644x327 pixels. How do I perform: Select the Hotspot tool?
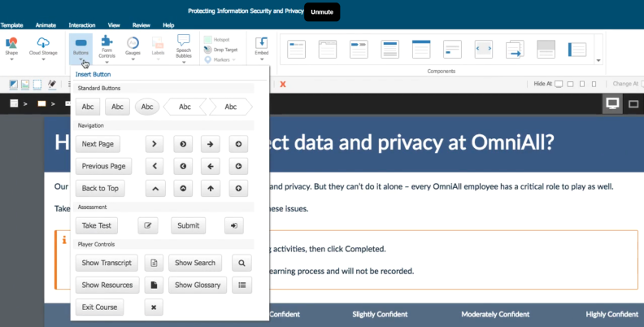[217, 39]
